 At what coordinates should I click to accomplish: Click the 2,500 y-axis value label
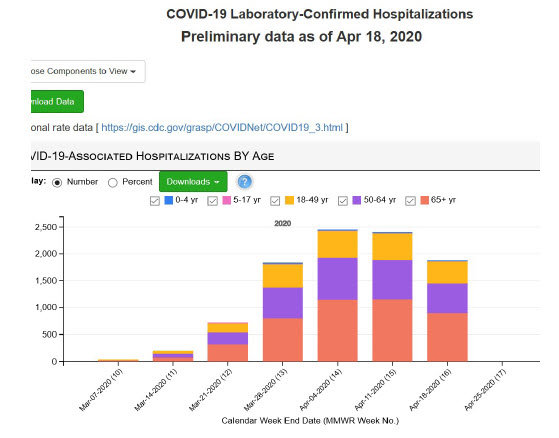[x=46, y=227]
